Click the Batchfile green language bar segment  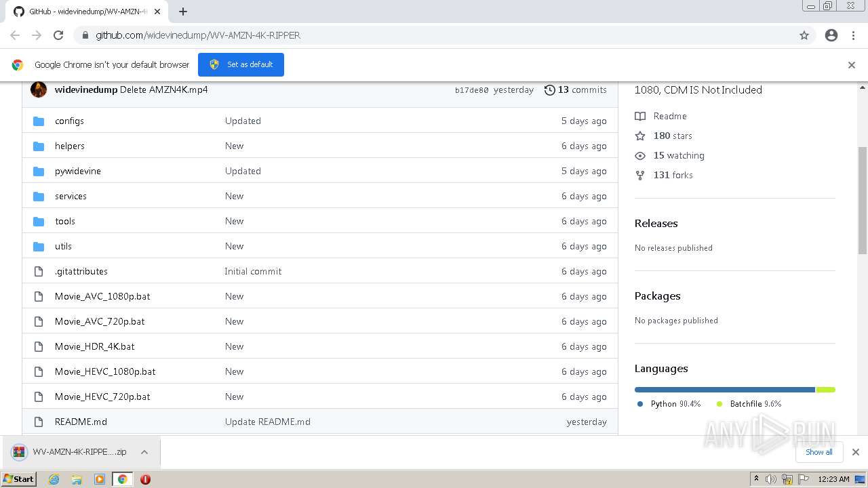826,390
